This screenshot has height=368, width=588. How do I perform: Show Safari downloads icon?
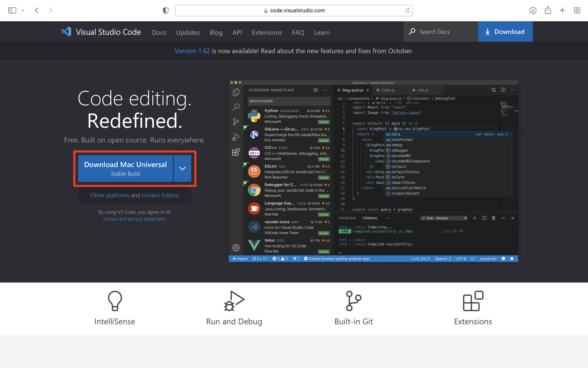[x=533, y=11]
